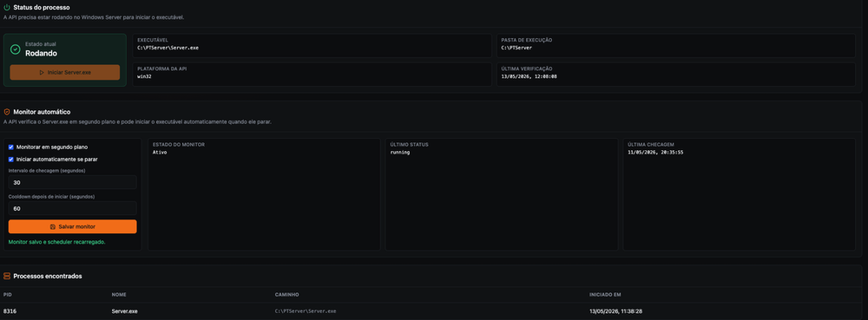This screenshot has width=868, height=320.
Task: Uncheck Iniciar automaticamente se parar
Action: pos(11,160)
